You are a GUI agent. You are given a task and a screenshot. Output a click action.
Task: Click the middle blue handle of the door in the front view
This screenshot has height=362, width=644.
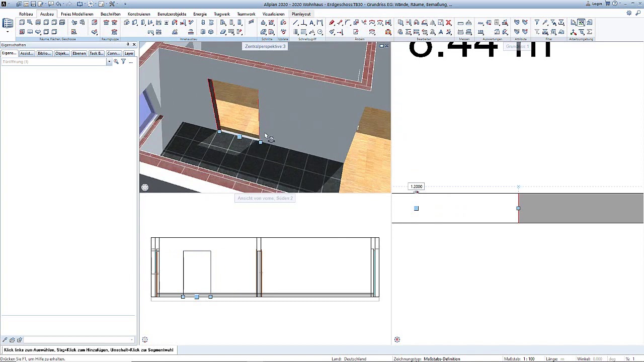coord(197,297)
